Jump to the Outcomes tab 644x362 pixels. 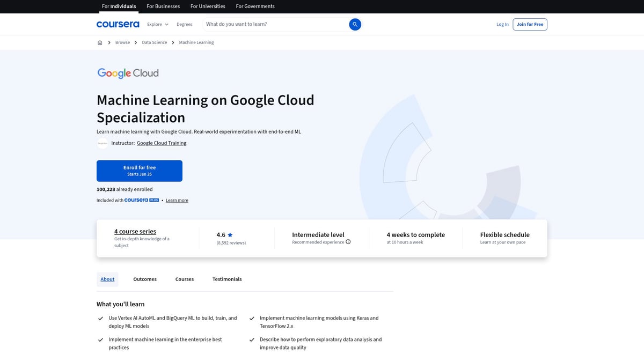145,279
